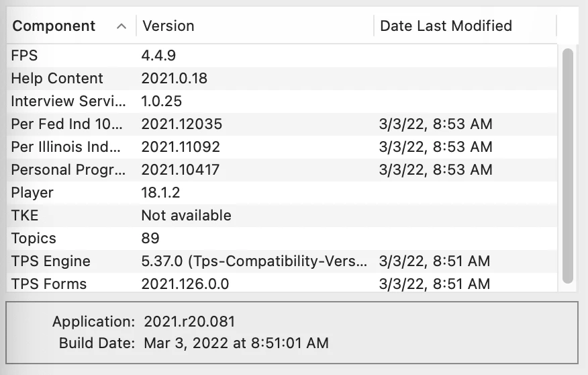This screenshot has height=375, width=588.
Task: Select the TKE row
Action: point(282,216)
